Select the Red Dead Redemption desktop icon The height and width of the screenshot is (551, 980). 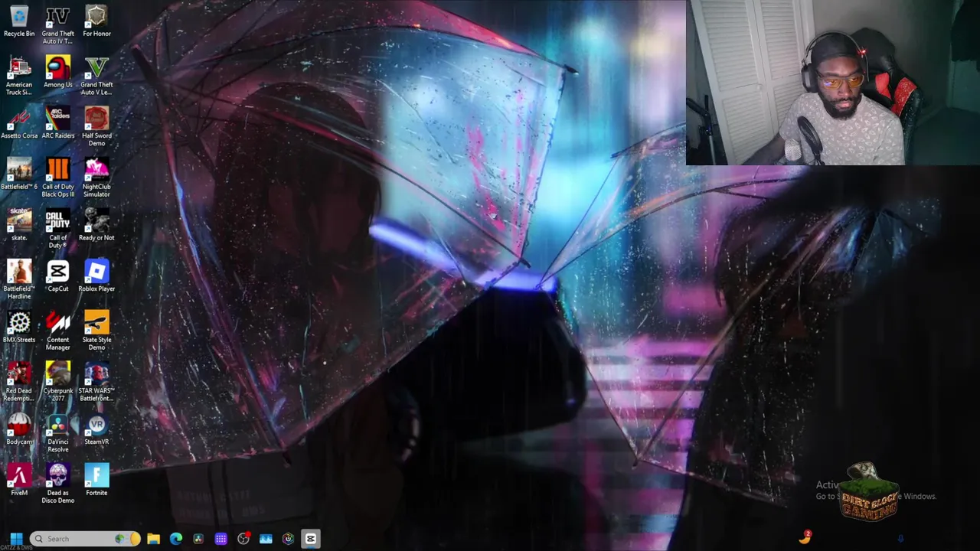(x=19, y=382)
